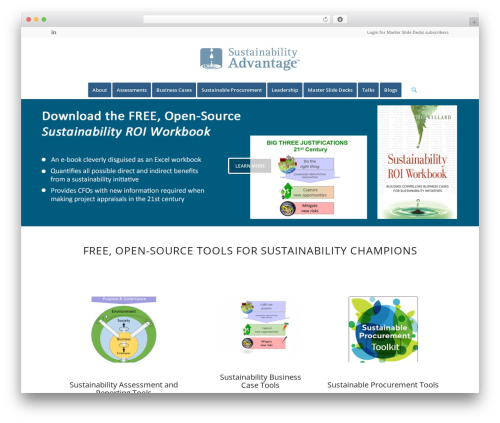Image resolution: width=500 pixels, height=423 pixels.
Task: Open the Sustainable Procurement menu
Action: pos(231,90)
